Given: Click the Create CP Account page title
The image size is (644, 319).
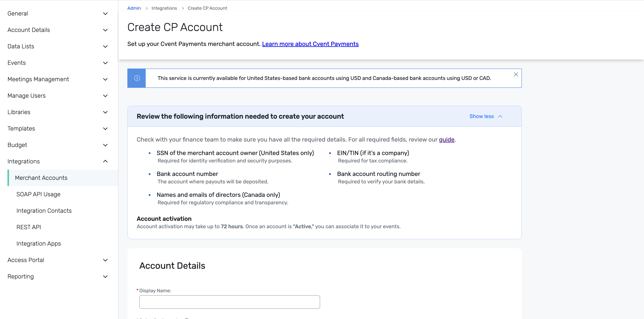Looking at the screenshot, I should click(175, 27).
